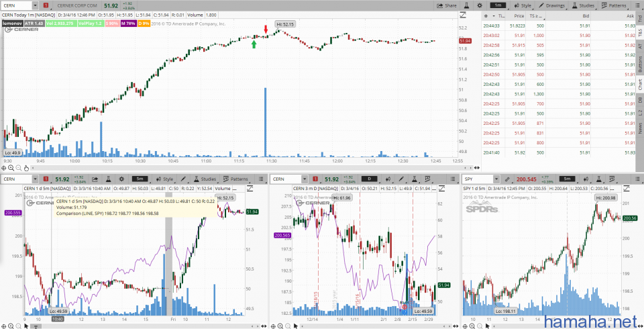Switch to the News side tab
The height and width of the screenshot is (329, 644).
click(640, 128)
